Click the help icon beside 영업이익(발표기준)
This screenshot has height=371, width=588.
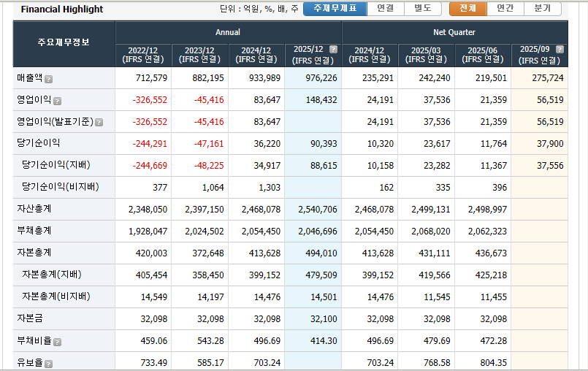click(x=99, y=123)
